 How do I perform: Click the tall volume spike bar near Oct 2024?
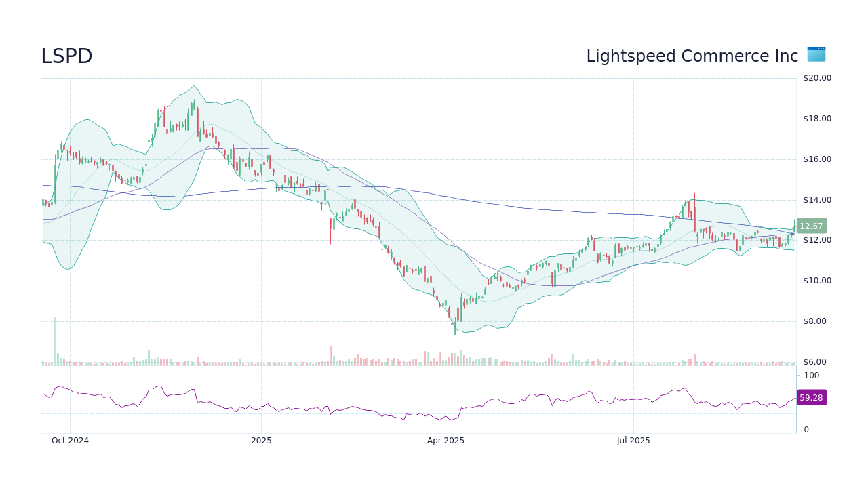(56, 341)
